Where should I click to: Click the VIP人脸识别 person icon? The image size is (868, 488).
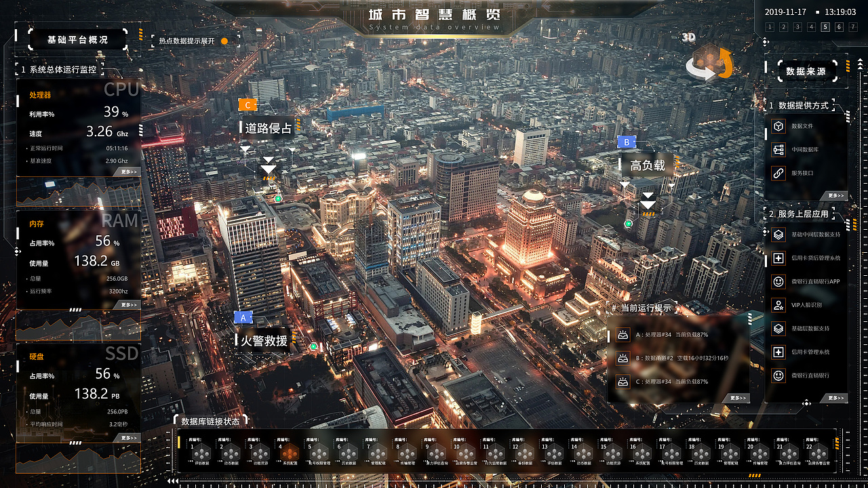click(x=778, y=305)
